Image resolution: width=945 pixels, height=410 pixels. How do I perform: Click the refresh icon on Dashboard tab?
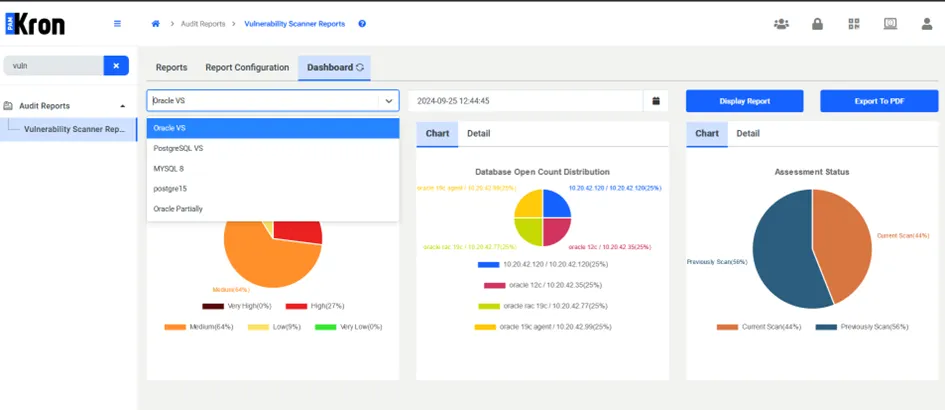coord(360,68)
